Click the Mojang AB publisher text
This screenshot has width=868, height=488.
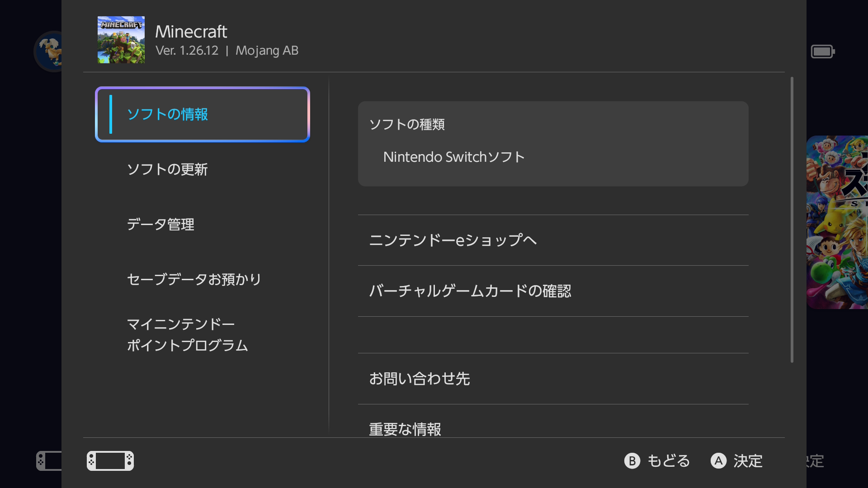click(267, 51)
